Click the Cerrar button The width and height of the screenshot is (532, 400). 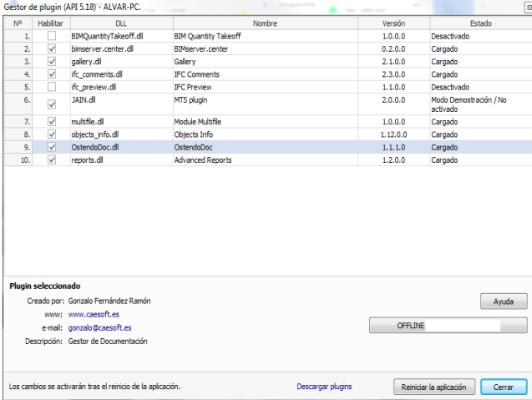point(504,387)
